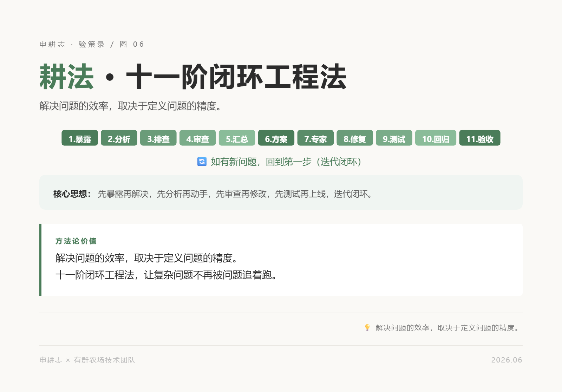This screenshot has height=392, width=562.
Task: Click the blue refresh loop icon
Action: tap(202, 162)
